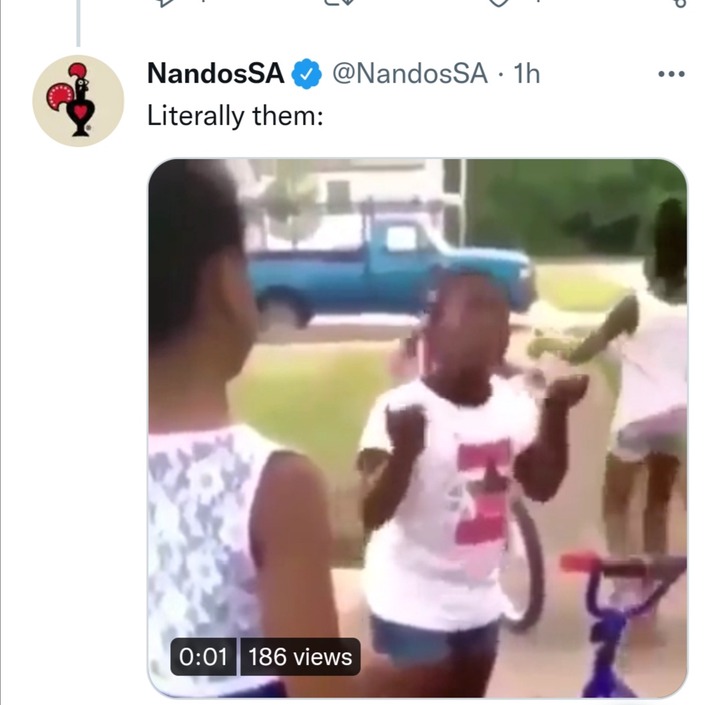The image size is (720, 705).
Task: Open the three-dot more options menu
Action: [671, 73]
